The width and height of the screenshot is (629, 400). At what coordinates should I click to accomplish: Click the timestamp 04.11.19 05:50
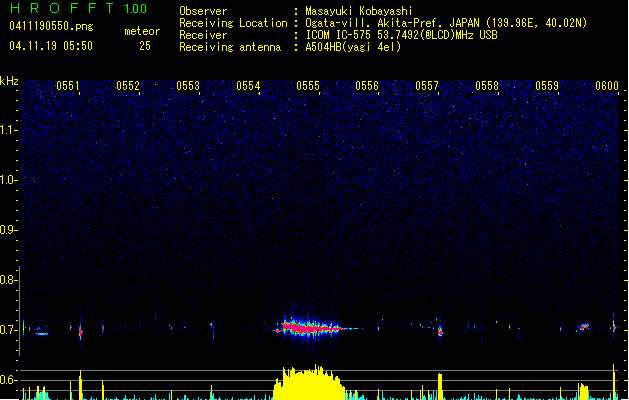point(51,46)
